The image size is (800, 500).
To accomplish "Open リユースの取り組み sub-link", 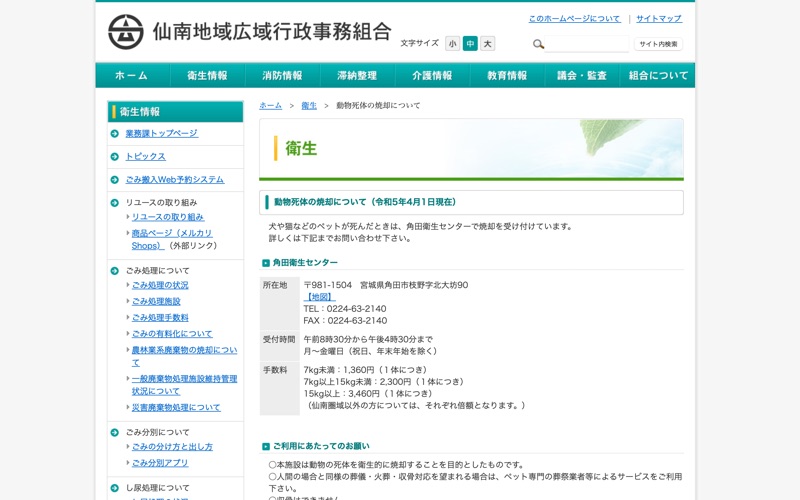I will (168, 217).
